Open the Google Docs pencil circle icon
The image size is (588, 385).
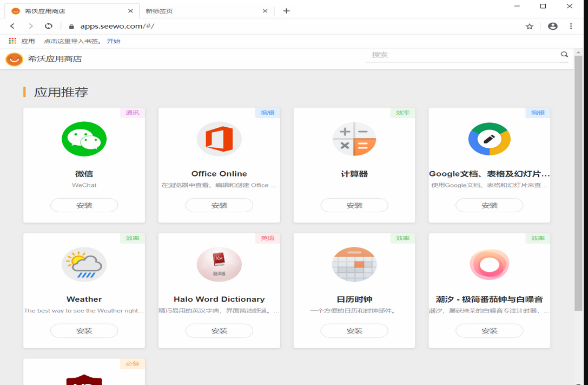tap(490, 139)
